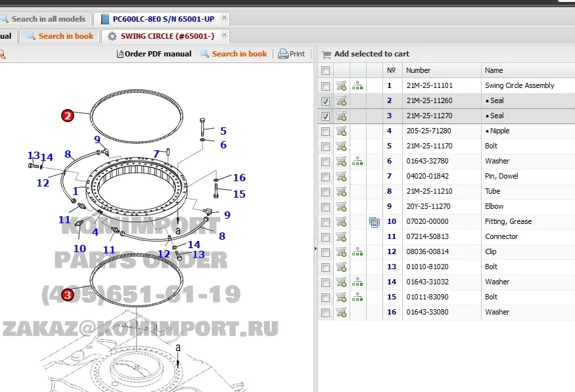Screen dimensions: 575x392
Task: Click callout 7 on the diagram
Action: [x=156, y=154]
